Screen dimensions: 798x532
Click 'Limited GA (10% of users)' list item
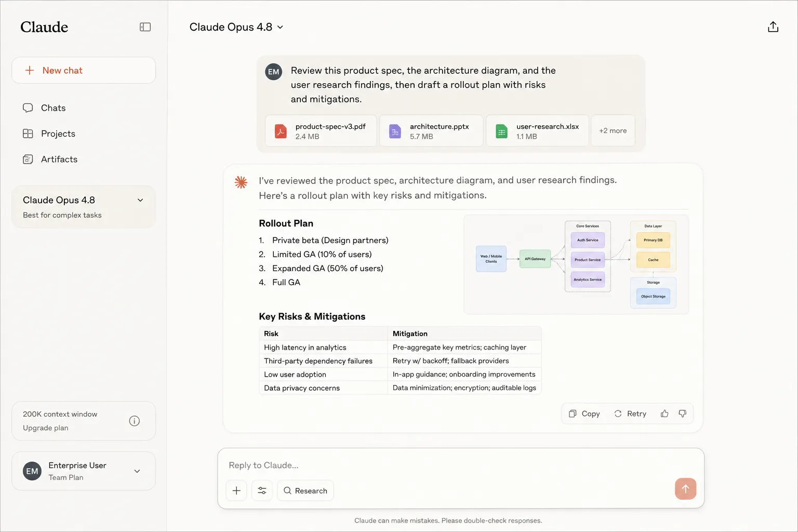click(x=322, y=255)
